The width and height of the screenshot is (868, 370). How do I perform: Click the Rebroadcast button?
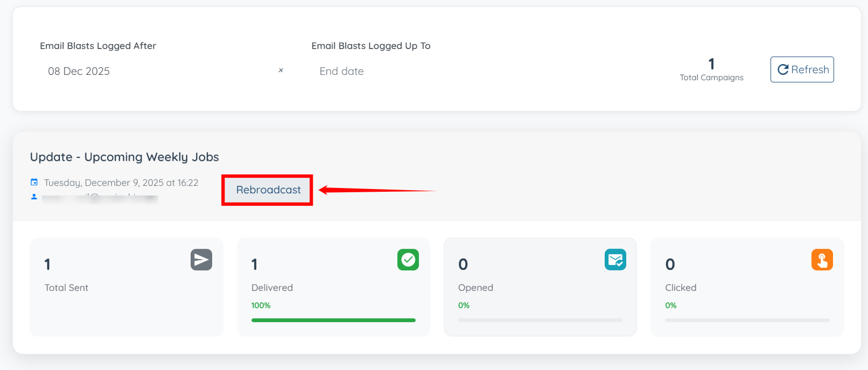click(268, 190)
